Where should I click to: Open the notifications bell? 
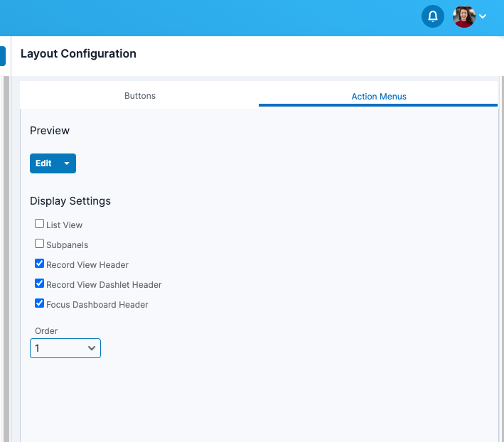(x=432, y=16)
